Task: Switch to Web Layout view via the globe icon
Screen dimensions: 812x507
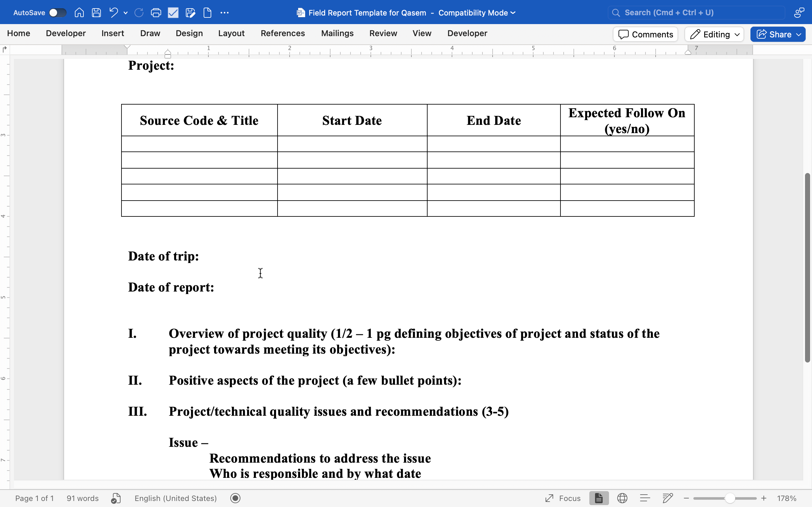Action: click(x=622, y=498)
